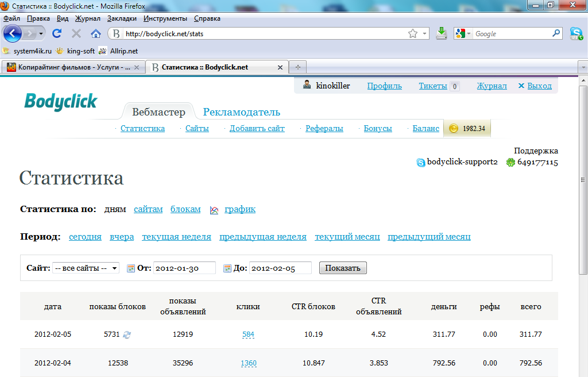Click the stop loading X icon
Screen dimensions: 588x377
click(x=76, y=34)
